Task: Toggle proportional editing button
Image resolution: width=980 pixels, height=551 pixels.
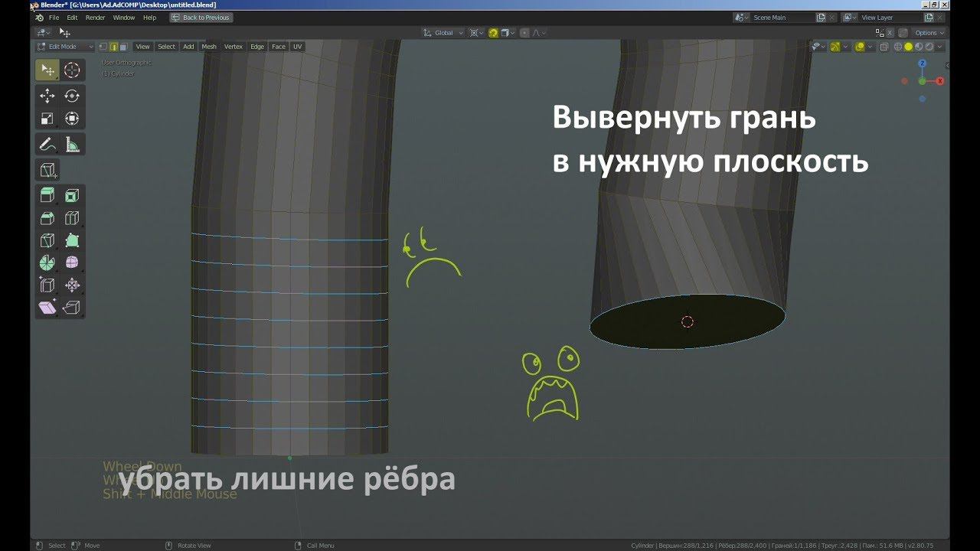Action: 524,33
